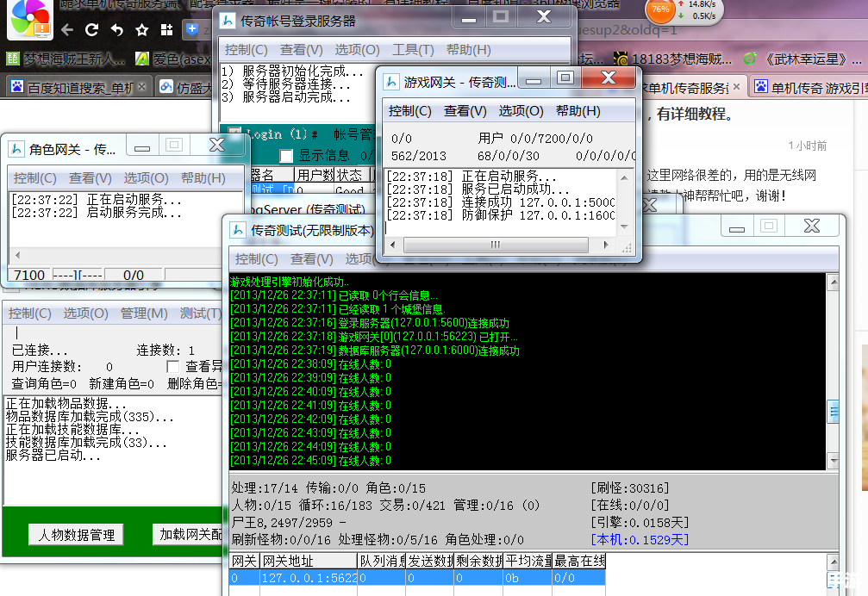Open 控制(C) menu in 游戏网关 window
The height and width of the screenshot is (596, 868).
pyautogui.click(x=409, y=111)
